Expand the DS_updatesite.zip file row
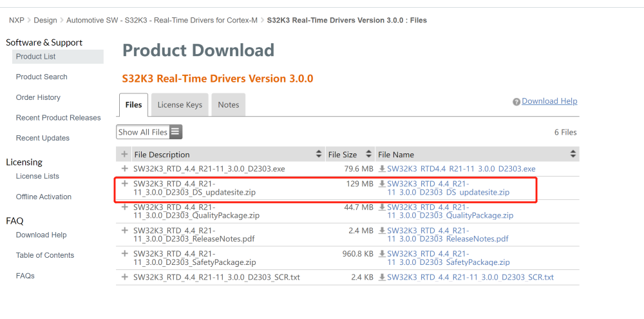The height and width of the screenshot is (319, 644). [x=124, y=183]
